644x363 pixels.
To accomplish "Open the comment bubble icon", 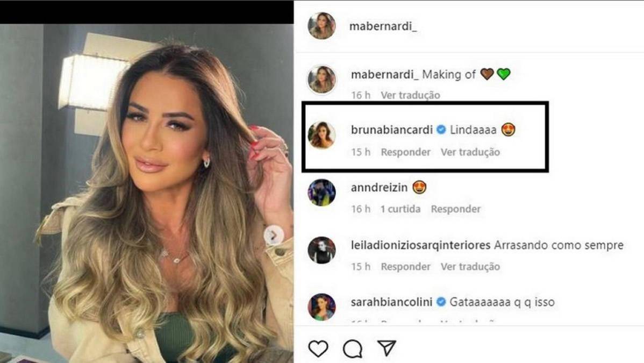I will pos(353,348).
